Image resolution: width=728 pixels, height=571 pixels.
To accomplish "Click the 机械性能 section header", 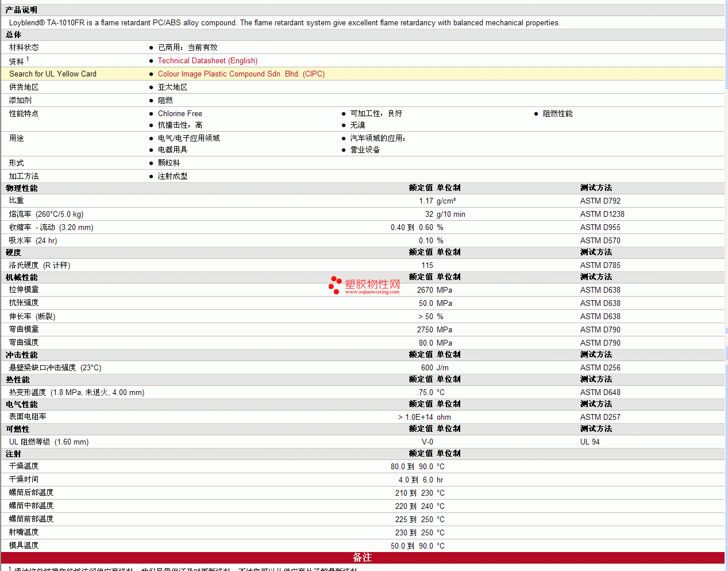I will point(21,277).
